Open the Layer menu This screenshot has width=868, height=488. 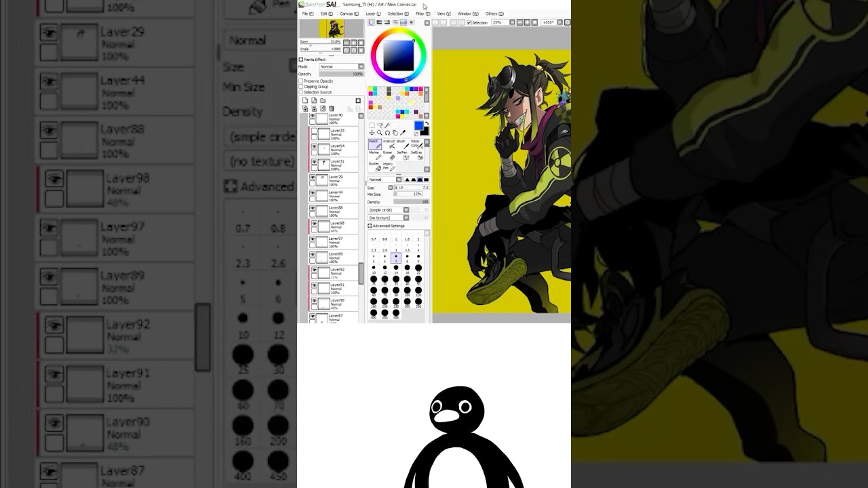coord(373,14)
